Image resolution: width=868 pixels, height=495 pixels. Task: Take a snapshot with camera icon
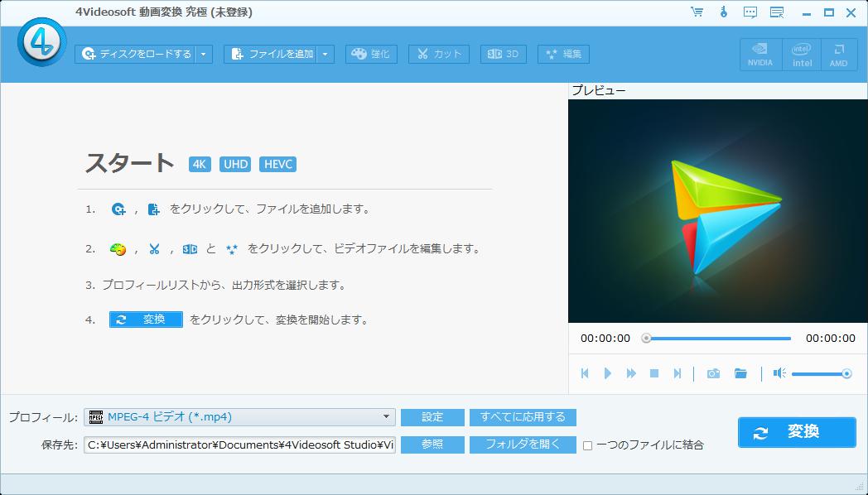[714, 374]
